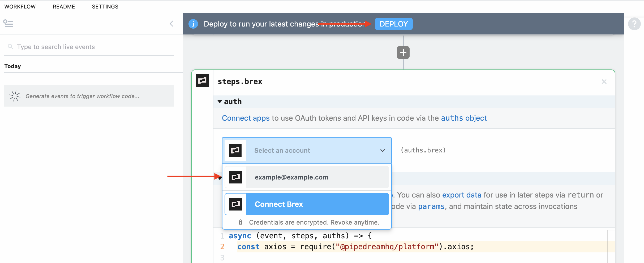Add a step with plus button
This screenshot has height=263, width=644.
403,52
